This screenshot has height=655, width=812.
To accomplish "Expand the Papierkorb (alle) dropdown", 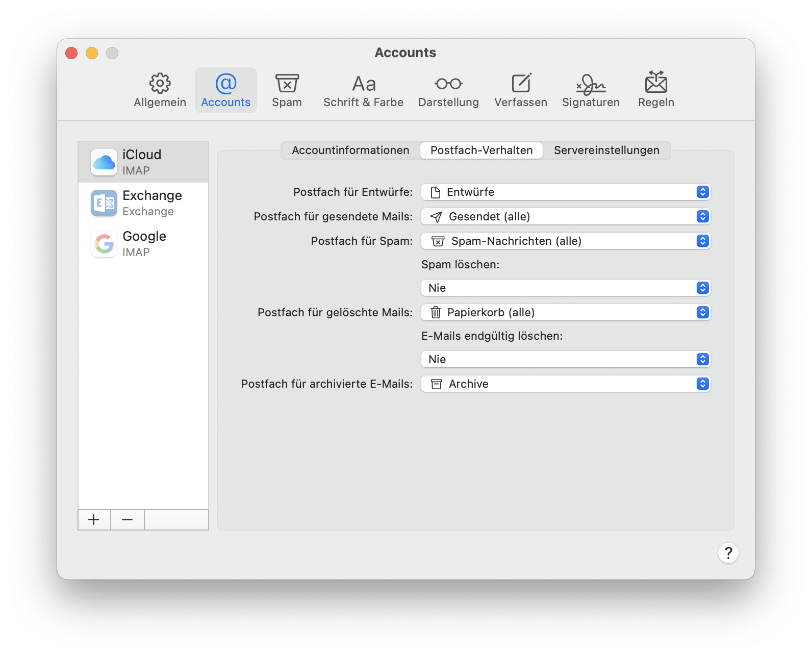I will coord(566,313).
